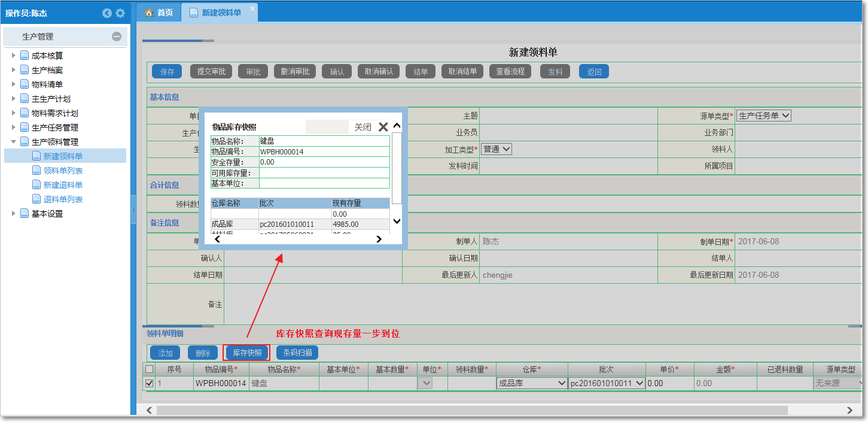868x422 pixels.
Task: Click the back arrow beside the gear icon
Action: point(106,13)
